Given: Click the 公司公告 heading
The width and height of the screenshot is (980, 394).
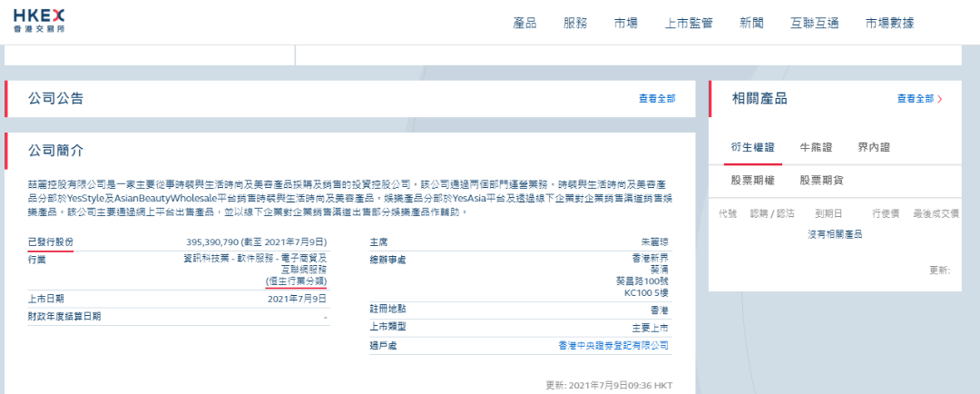Looking at the screenshot, I should [x=55, y=98].
